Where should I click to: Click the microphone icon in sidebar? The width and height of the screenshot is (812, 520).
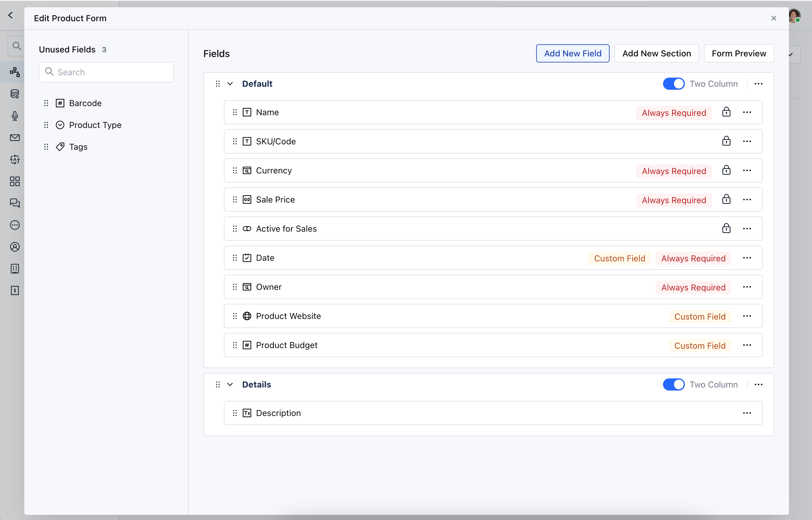tap(15, 116)
